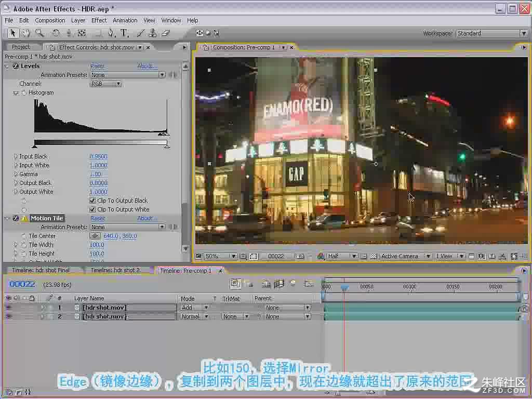The width and height of the screenshot is (532, 399).
Task: Open Motion Tile Animation Presets dropdown
Action: [128, 227]
